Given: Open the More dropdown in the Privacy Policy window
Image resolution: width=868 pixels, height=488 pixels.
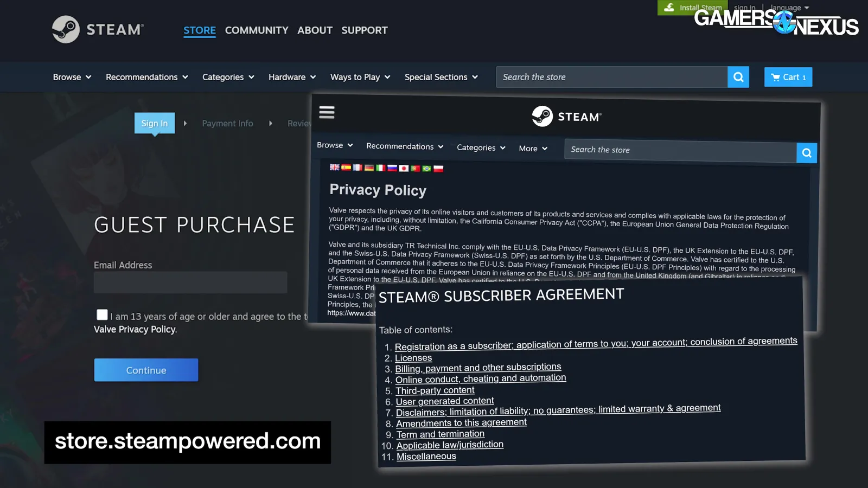Looking at the screenshot, I should tap(533, 149).
